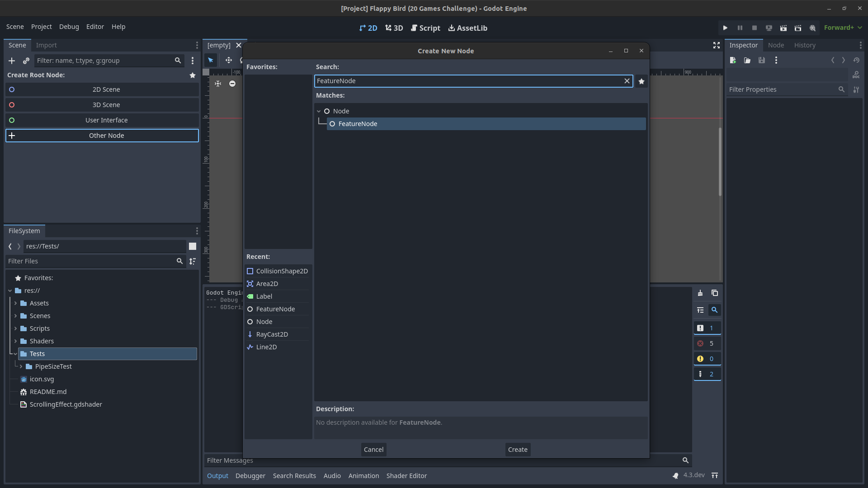Instantiate a child scene via link icon
Image resolution: width=868 pixels, height=488 pixels.
coord(26,61)
